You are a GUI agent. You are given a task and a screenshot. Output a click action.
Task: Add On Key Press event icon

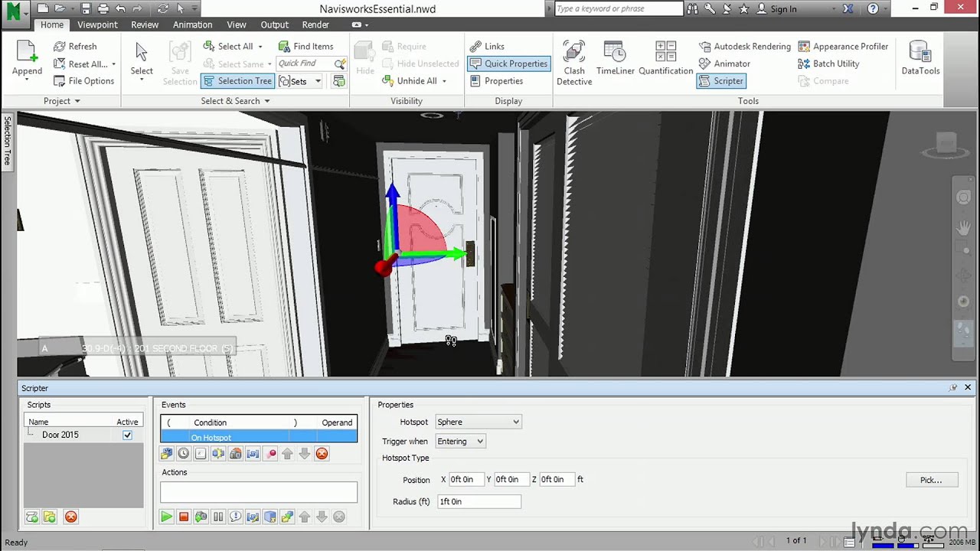coord(201,454)
